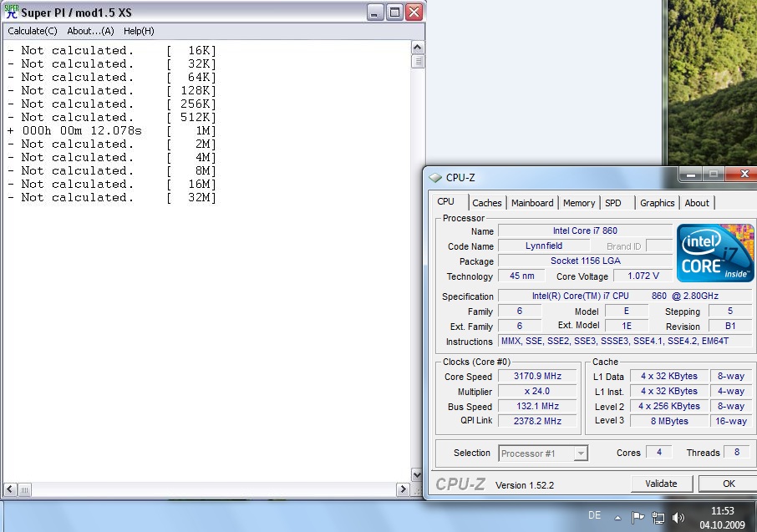
Task: Click the Super PI app icon in title bar
Action: (x=11, y=11)
